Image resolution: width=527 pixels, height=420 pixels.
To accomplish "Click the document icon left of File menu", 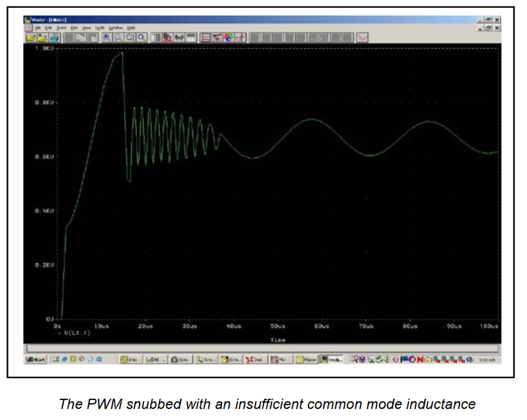I will (x=28, y=28).
